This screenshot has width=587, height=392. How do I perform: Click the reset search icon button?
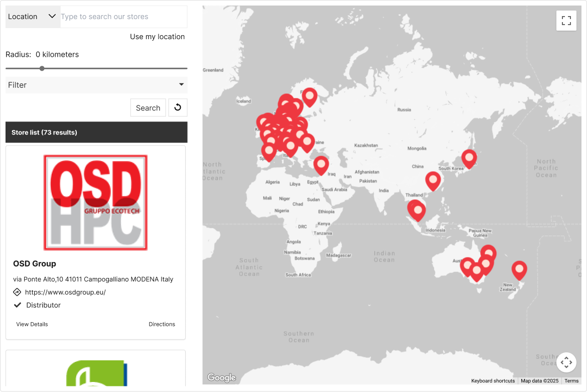[178, 107]
